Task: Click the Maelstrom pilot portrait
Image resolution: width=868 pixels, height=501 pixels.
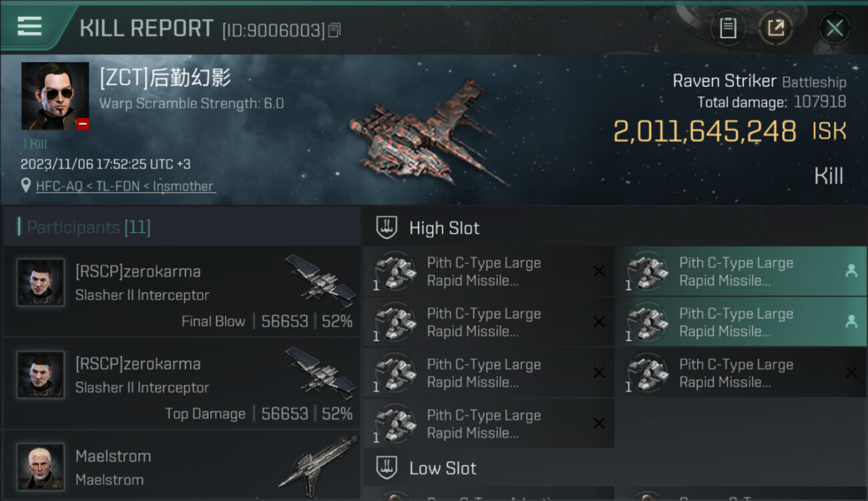Action: 41,466
